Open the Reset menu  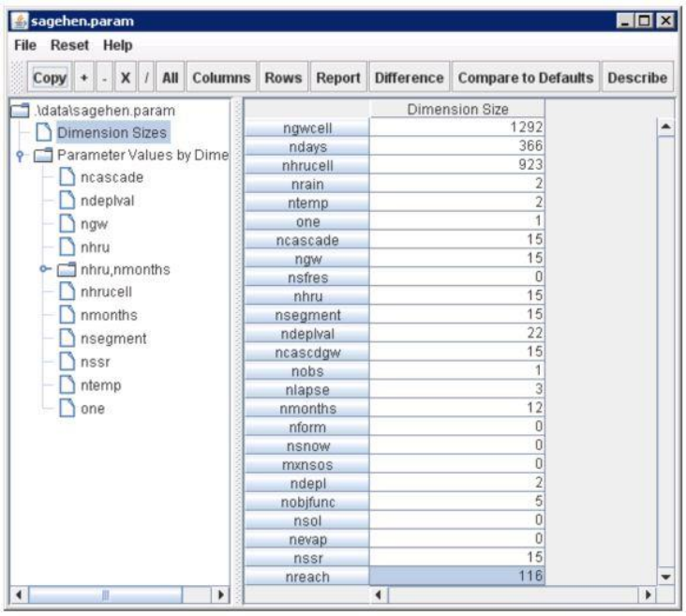click(69, 45)
